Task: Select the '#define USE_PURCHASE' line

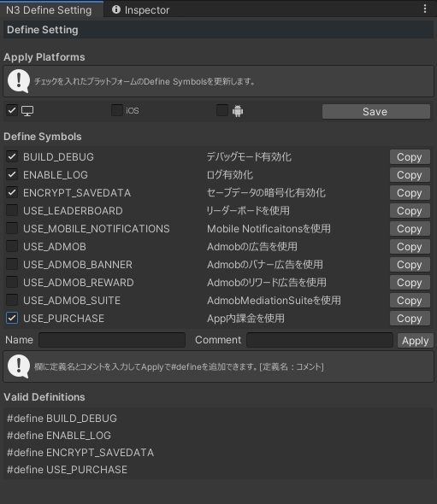Action: pos(67,470)
